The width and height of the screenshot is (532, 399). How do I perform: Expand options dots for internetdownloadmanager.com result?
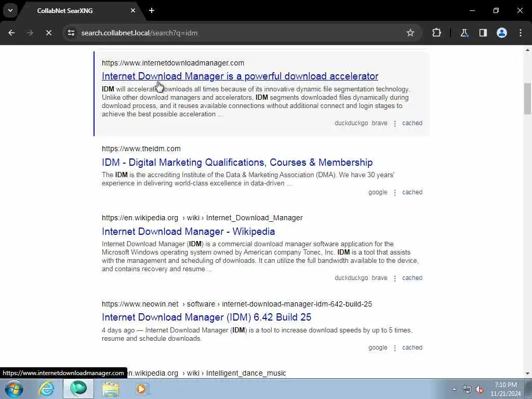395,124
